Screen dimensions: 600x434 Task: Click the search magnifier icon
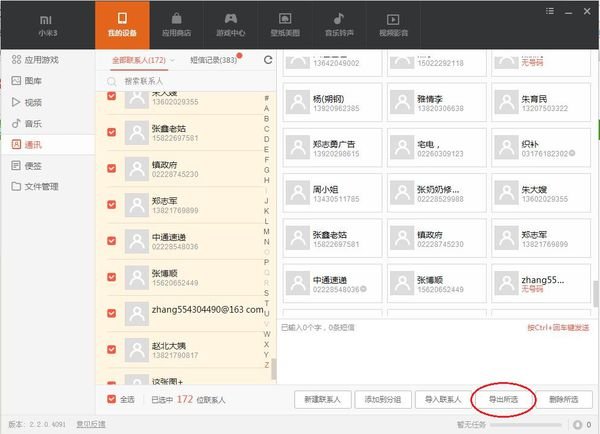pos(112,81)
